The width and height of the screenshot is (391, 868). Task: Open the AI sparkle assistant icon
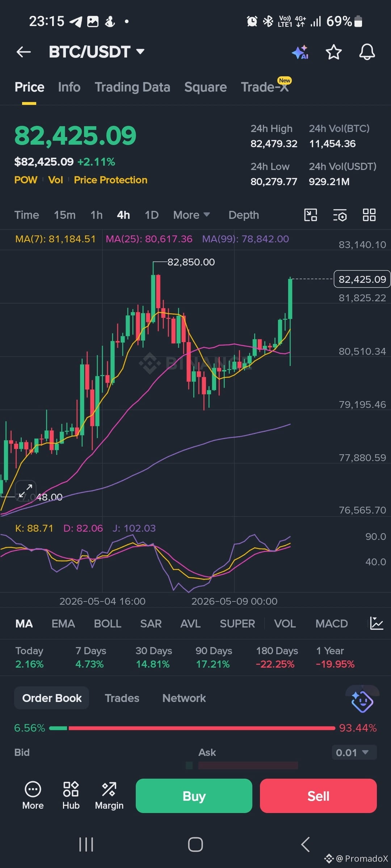tap(300, 52)
